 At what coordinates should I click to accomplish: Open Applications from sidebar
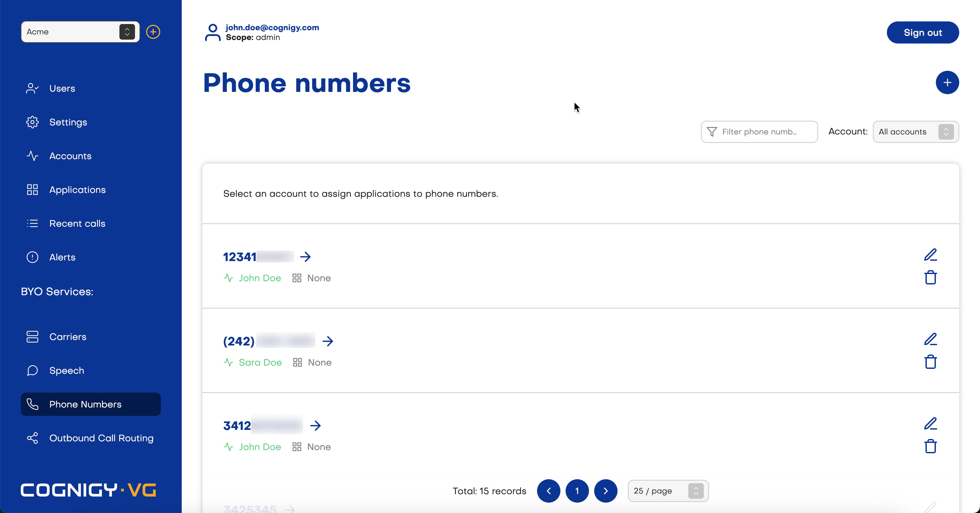click(91, 190)
